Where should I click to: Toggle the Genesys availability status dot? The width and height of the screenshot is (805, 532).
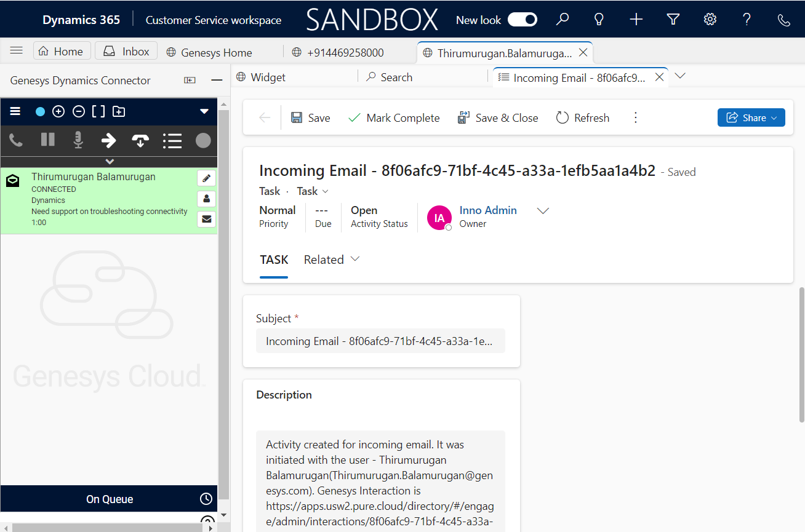pos(39,111)
